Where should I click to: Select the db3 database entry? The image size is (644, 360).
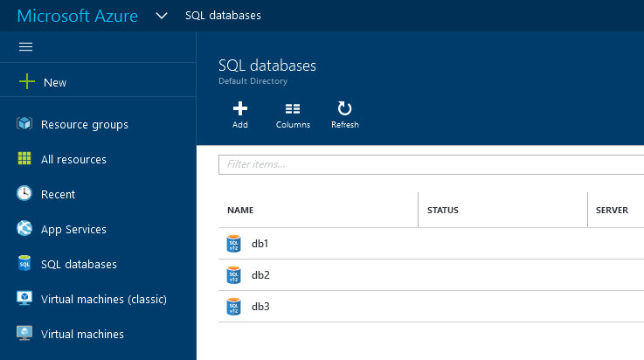[260, 307]
